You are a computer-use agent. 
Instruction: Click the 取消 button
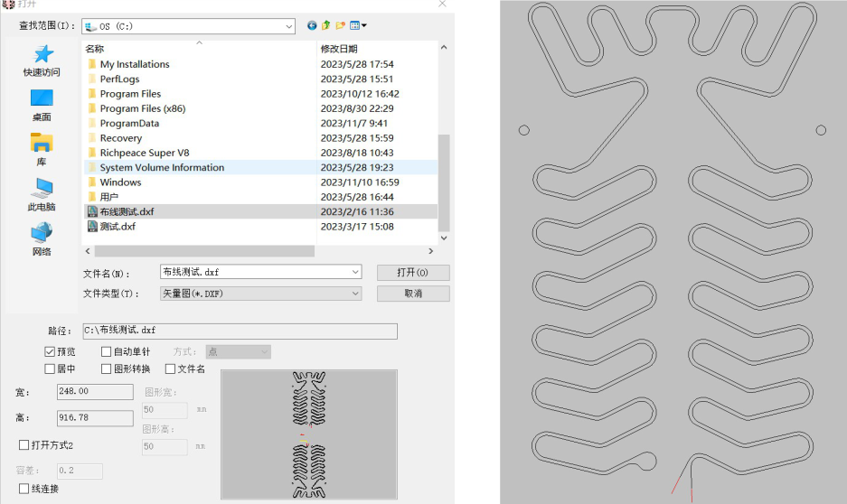[x=413, y=294]
